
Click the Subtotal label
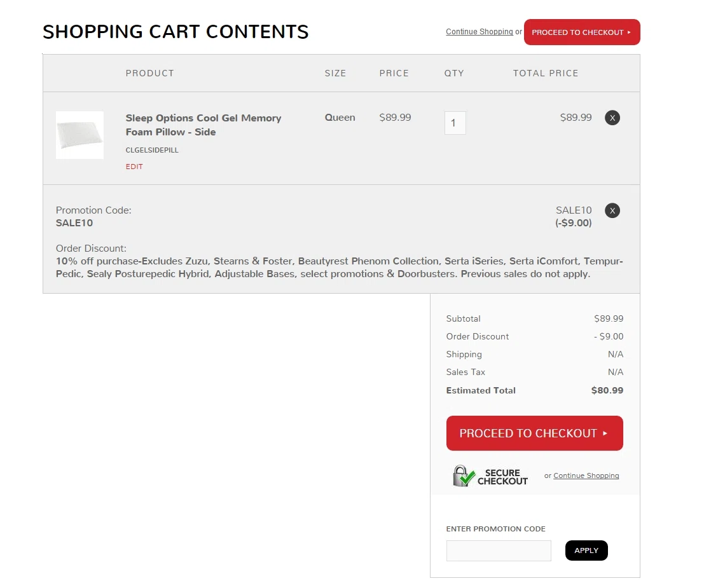click(x=464, y=318)
